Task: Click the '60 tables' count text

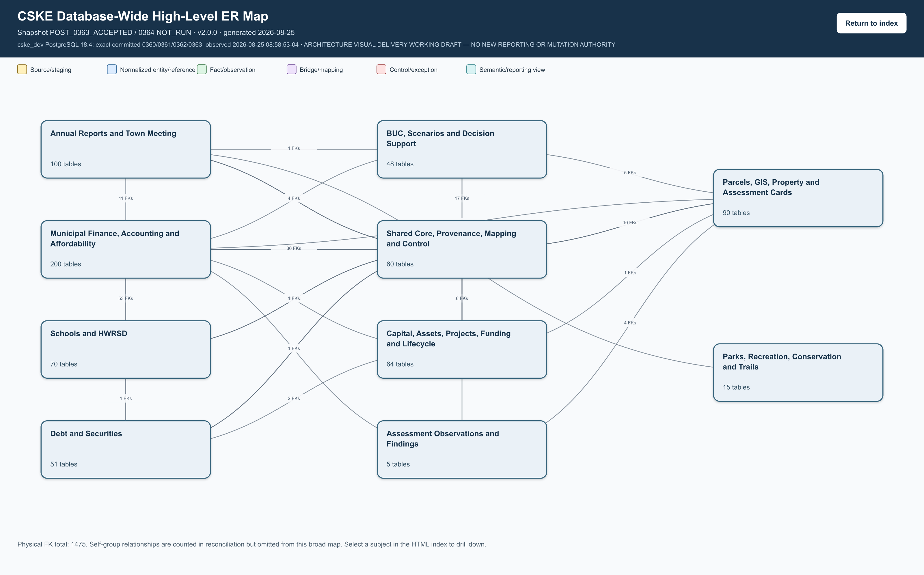Action: (x=400, y=264)
